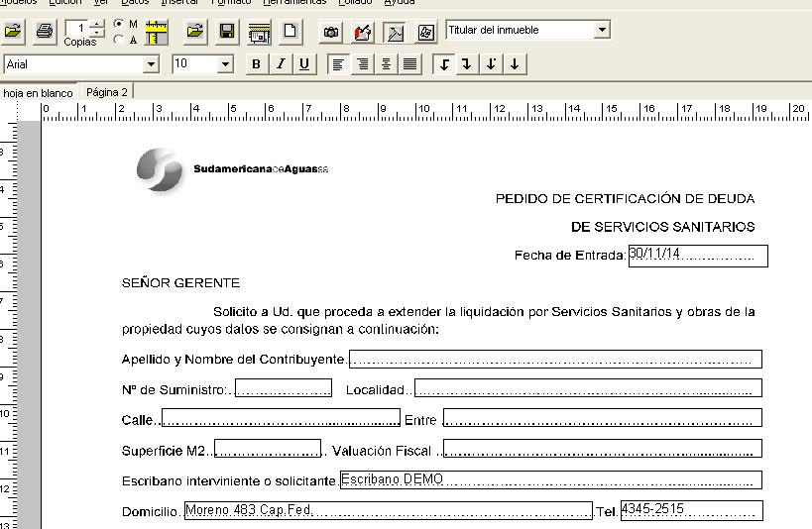Open the Formato menu
Image resolution: width=812 pixels, height=529 pixels.
point(230,2)
